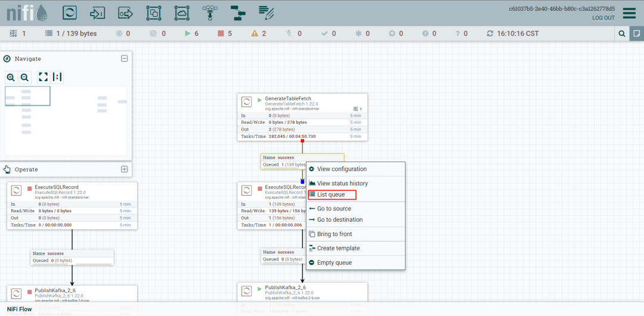Click the left ExecuteSQLRecord processor icon
Image resolution: width=644 pixels, height=316 pixels.
(16, 191)
